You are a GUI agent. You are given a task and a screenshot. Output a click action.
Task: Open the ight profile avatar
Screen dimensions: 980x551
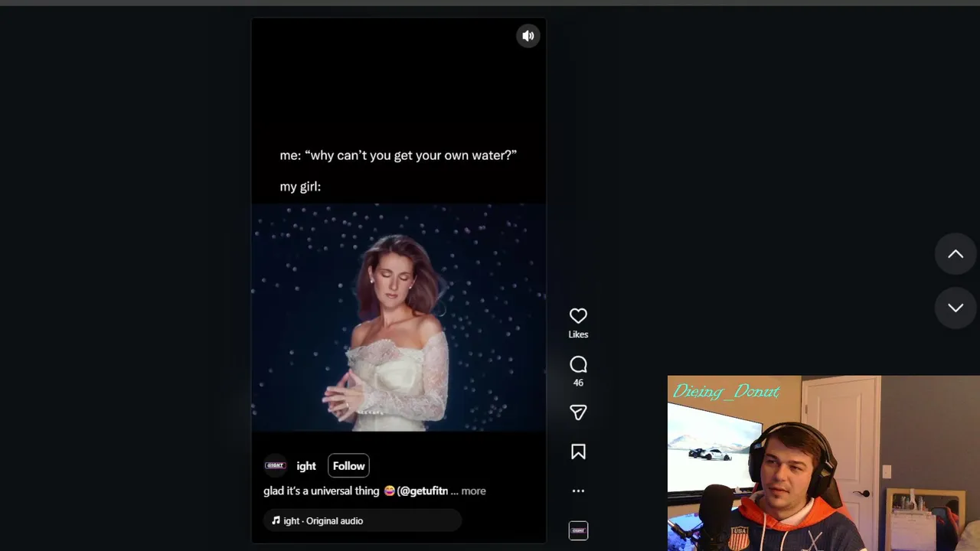275,465
